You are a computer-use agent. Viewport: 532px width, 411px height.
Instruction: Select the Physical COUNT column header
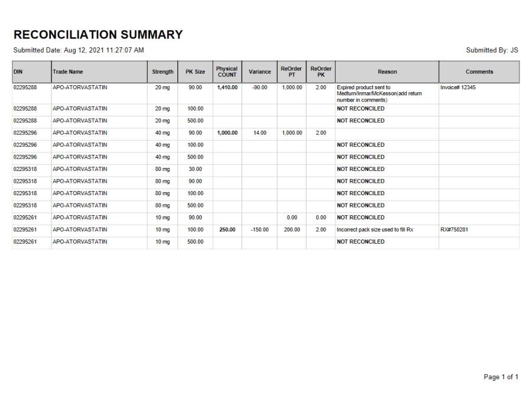(x=226, y=72)
